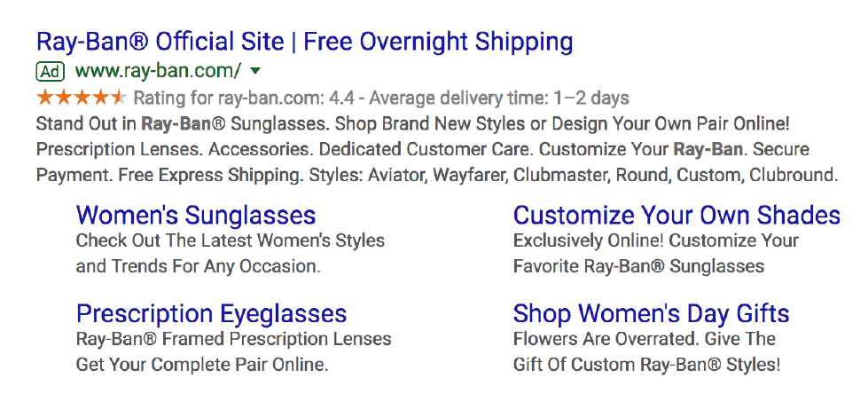
Task: Click the ad description starting 'Stand Out in'
Action: click(437, 150)
